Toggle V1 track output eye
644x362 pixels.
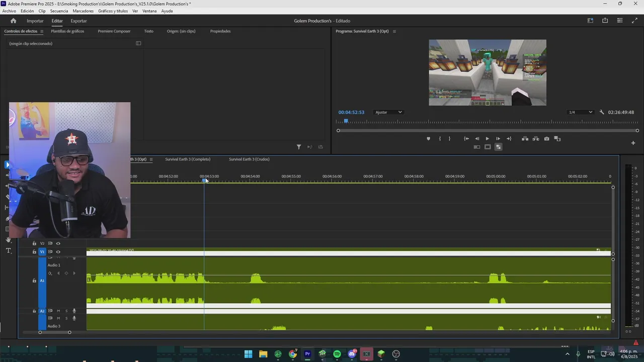pos(58,251)
